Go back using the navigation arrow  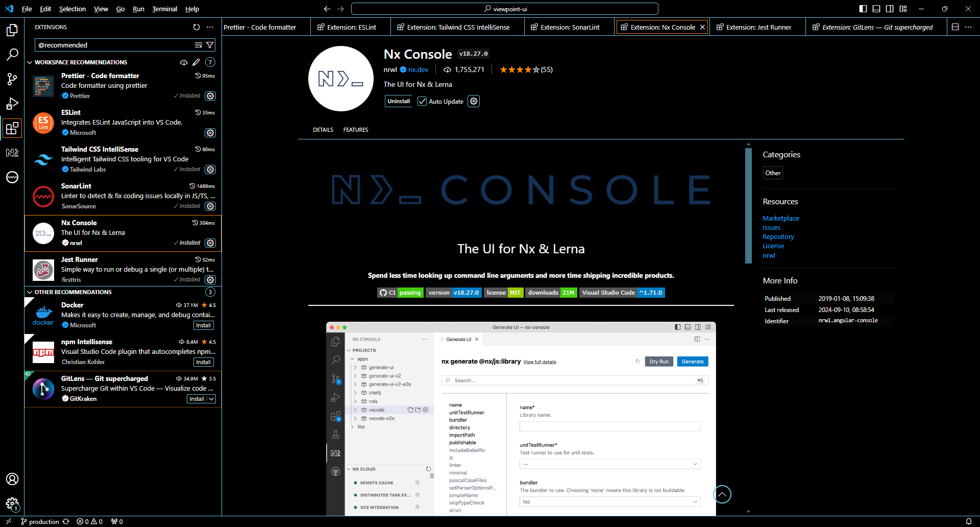327,9
